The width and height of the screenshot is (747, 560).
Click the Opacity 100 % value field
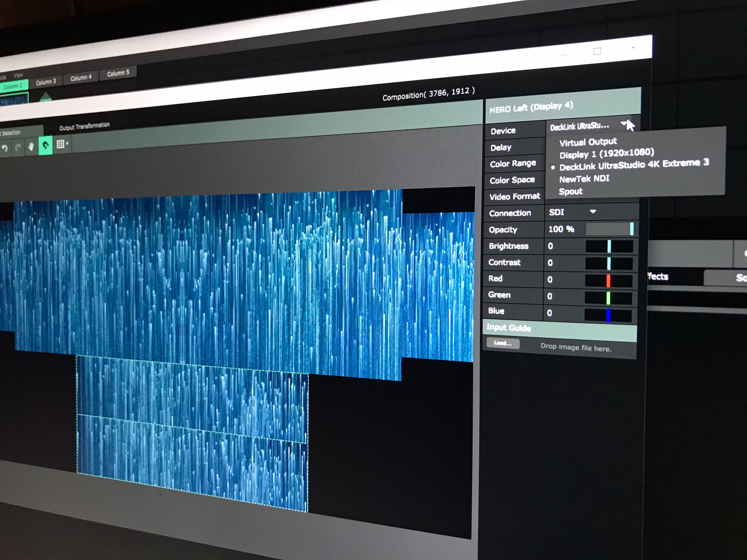tap(561, 229)
